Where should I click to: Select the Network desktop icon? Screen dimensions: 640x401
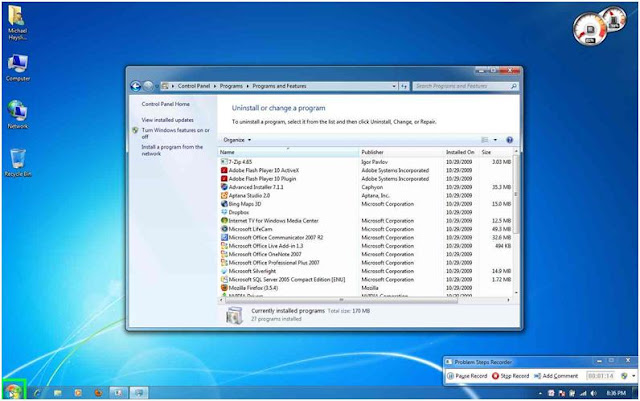click(18, 115)
